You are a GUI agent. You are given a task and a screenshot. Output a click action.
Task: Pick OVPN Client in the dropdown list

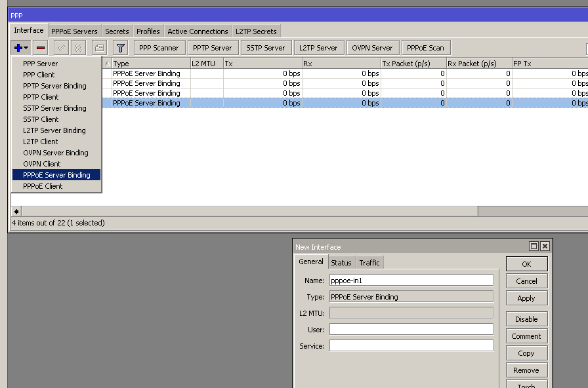41,164
